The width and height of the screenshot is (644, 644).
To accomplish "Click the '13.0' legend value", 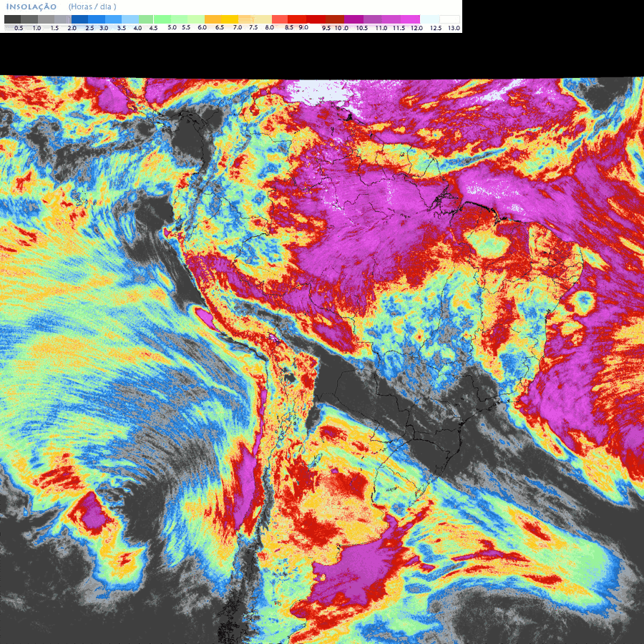I will [x=454, y=29].
